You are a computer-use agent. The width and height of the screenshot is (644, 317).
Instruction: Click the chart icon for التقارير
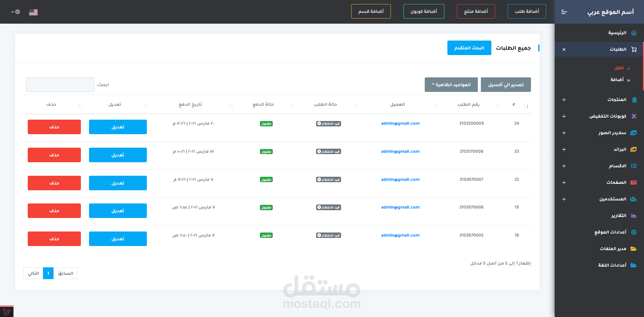pyautogui.click(x=634, y=216)
